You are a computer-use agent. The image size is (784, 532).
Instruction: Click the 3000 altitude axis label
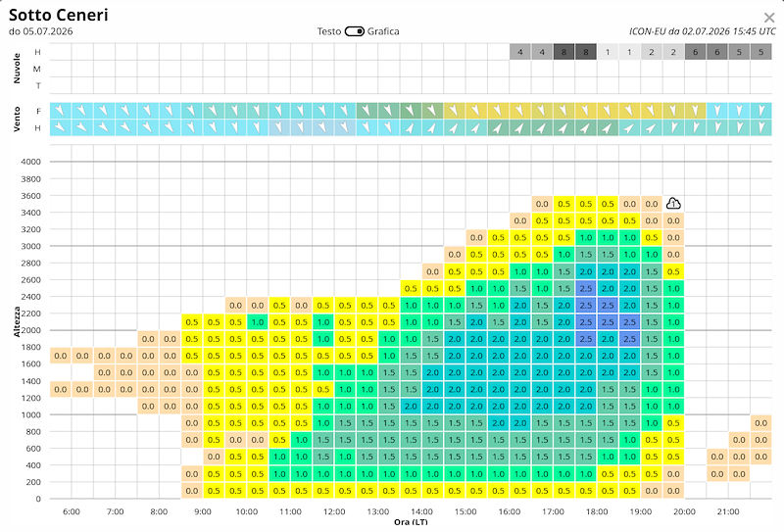31,246
